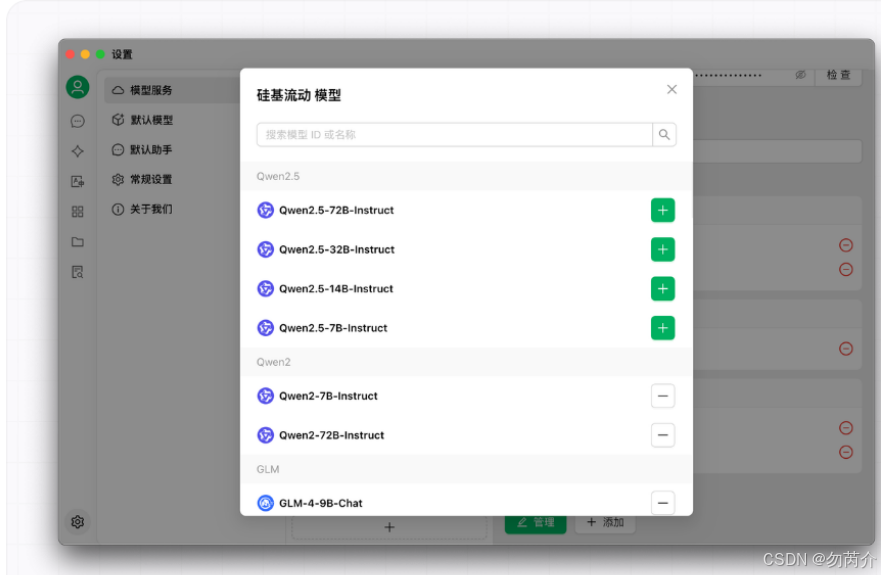Click the 硅基流动 模型 dialog title

coord(299,95)
